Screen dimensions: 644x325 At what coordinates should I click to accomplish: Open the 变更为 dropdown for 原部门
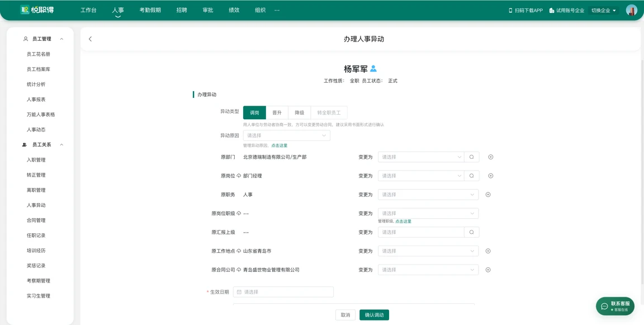click(421, 157)
